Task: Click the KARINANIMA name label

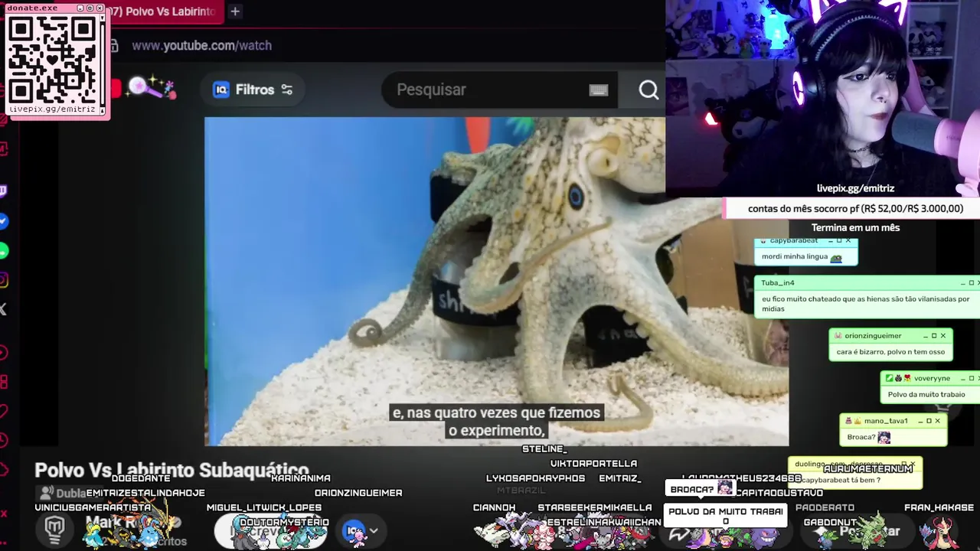Action: tap(301, 478)
